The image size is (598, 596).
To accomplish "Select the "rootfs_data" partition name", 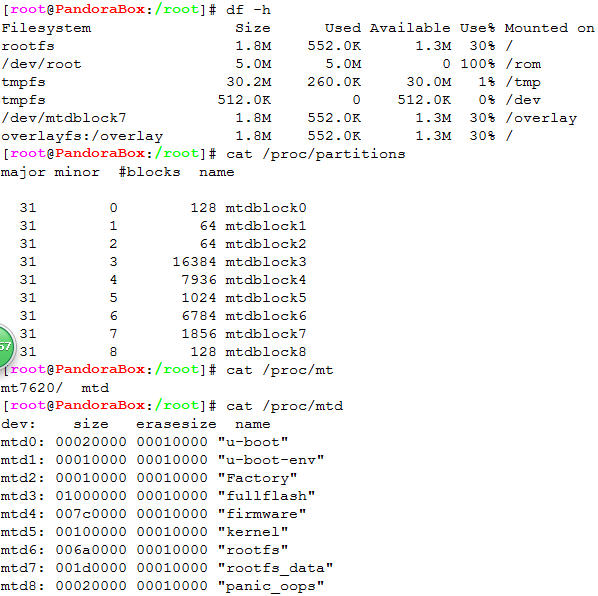I will click(x=275, y=568).
